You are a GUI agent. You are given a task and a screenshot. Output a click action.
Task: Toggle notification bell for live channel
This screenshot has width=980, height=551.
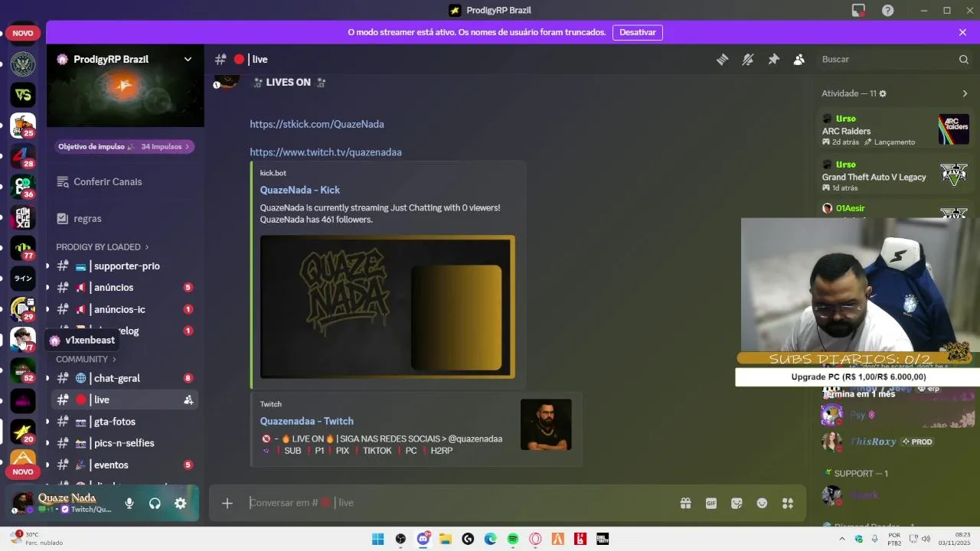748,59
